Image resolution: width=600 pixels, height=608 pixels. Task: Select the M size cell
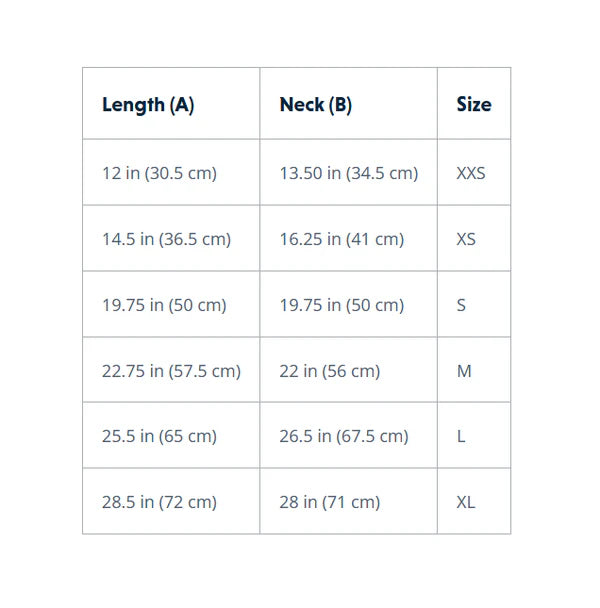tap(474, 370)
